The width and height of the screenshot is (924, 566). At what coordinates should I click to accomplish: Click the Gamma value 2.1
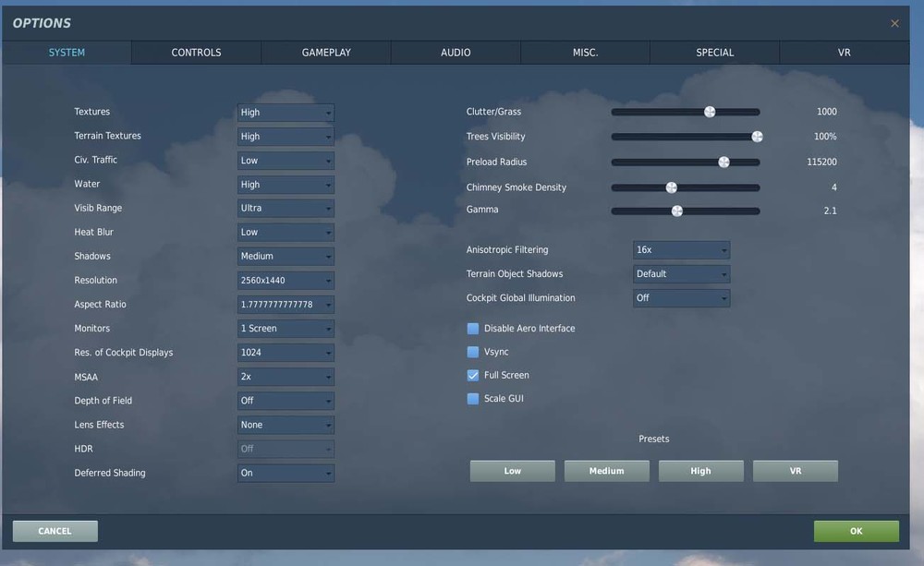[831, 211]
